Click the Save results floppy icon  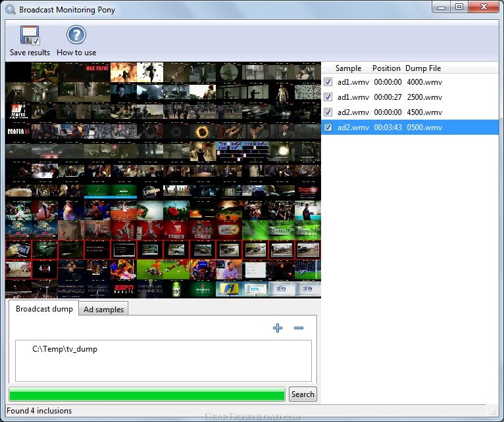[30, 35]
